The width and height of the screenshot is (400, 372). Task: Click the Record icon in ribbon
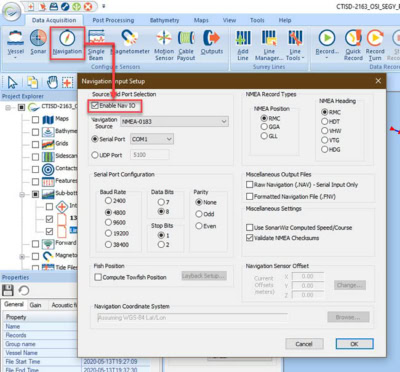327,37
